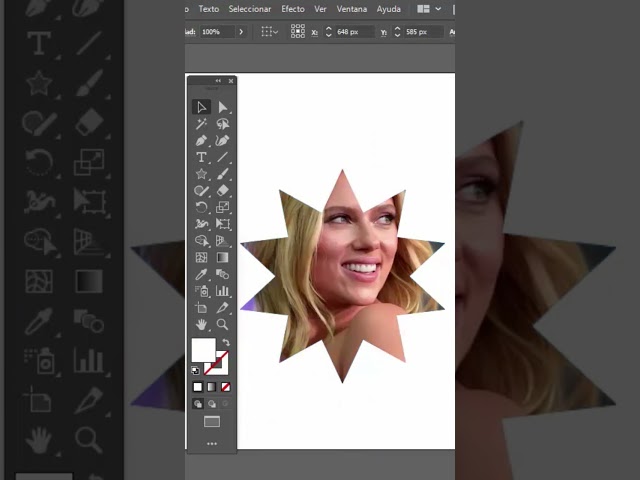
Task: Set paint mode to Color
Action: (x=198, y=387)
